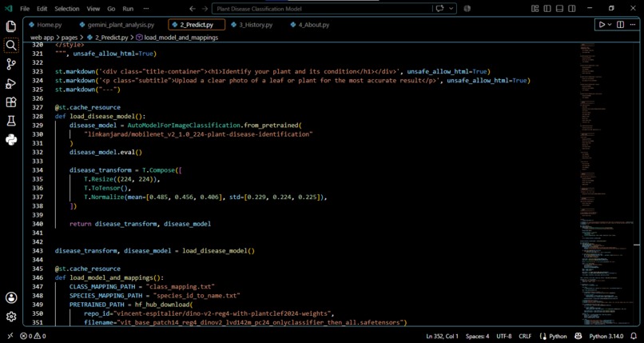
Task: Toggle the secondary side bar
Action: coord(571,9)
